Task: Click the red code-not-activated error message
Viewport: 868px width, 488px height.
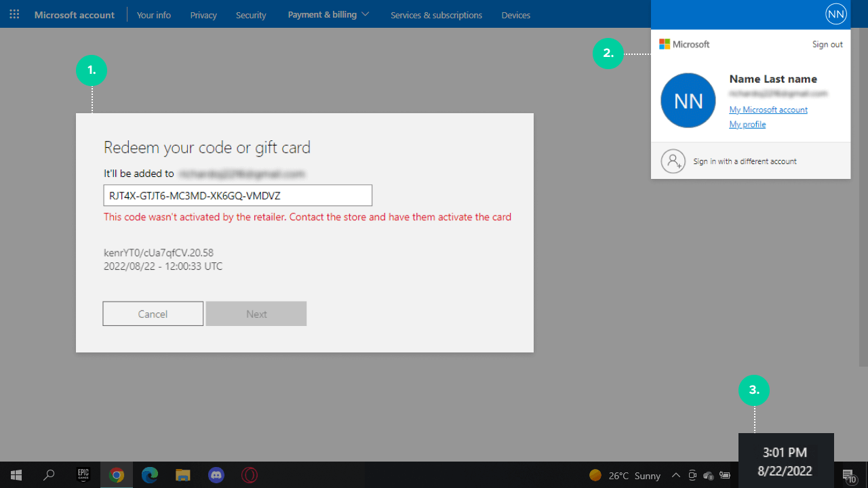Action: point(307,217)
